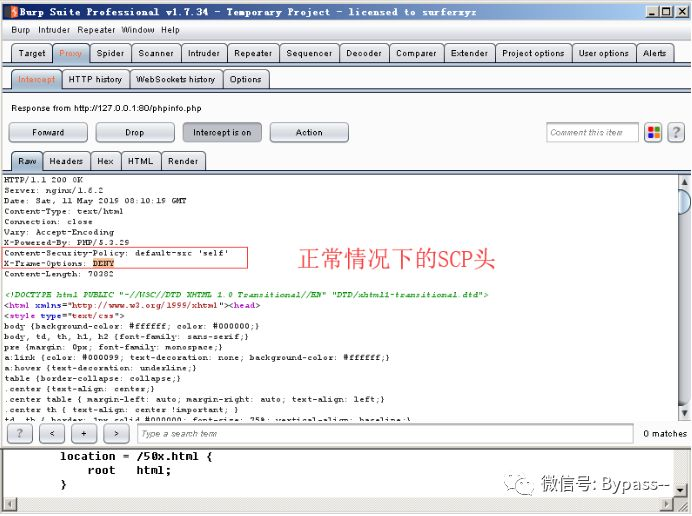Image resolution: width=692 pixels, height=516 pixels.
Task: Click the '0 matches' search count
Action: [x=665, y=433]
